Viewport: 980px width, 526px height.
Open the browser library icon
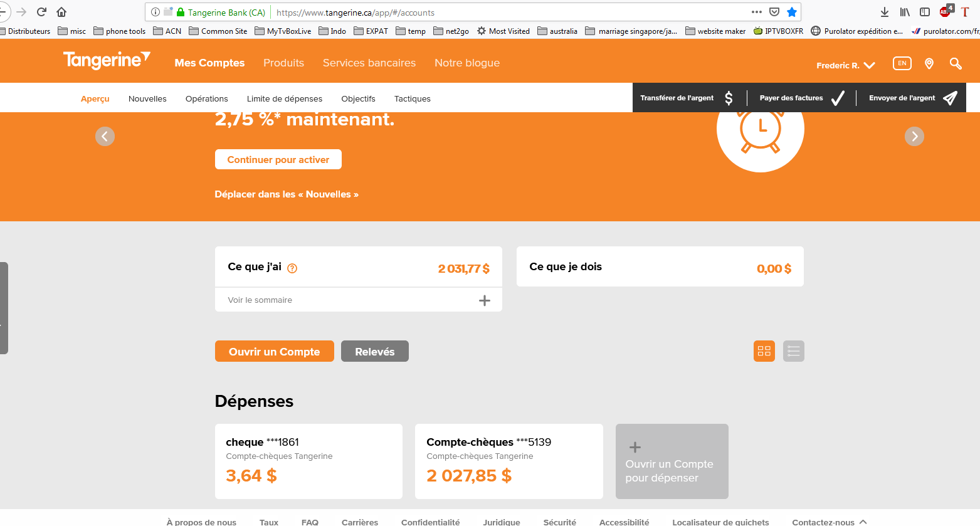point(905,12)
